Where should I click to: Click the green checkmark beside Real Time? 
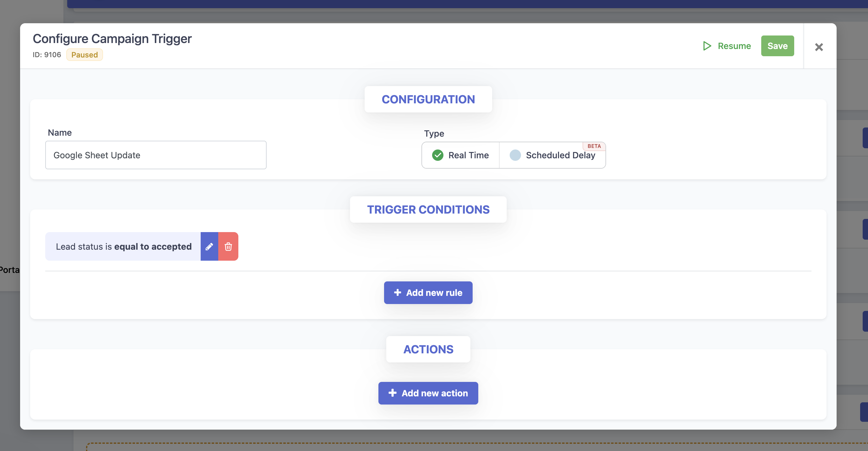click(x=437, y=155)
